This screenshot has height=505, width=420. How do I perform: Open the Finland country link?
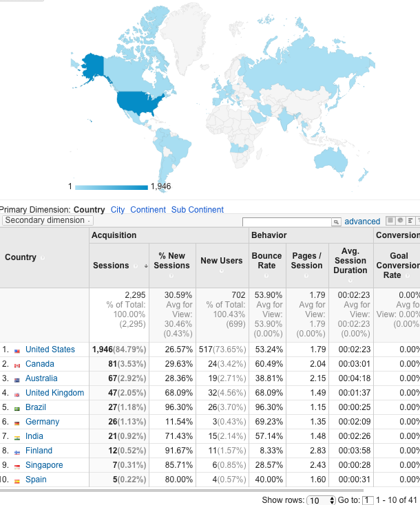[39, 451]
